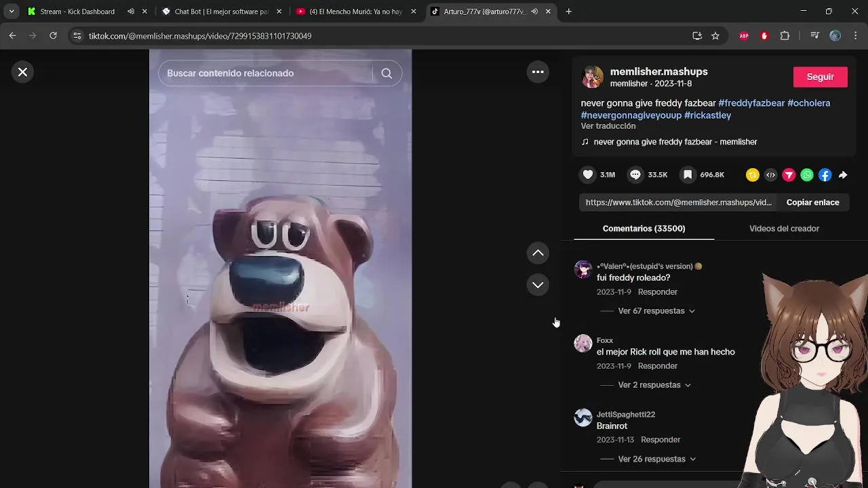This screenshot has height=488, width=868.
Task: Open the #freddyfazbear hashtag
Action: point(751,103)
